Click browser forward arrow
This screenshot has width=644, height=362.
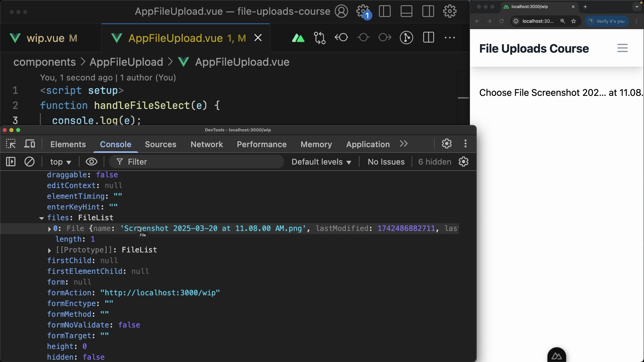point(489,21)
